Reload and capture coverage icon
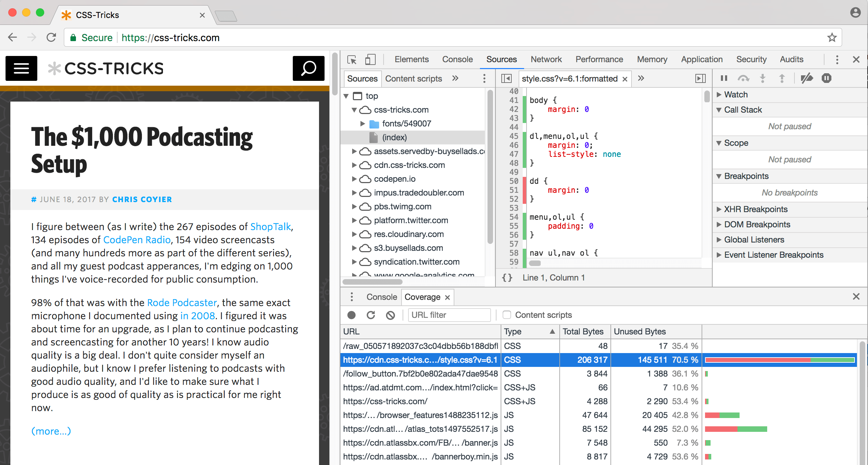Image resolution: width=868 pixels, height=465 pixels. click(371, 315)
